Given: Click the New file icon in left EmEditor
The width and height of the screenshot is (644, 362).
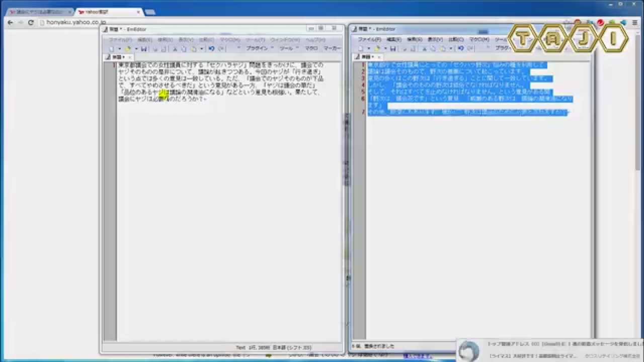Looking at the screenshot, I should (x=111, y=49).
